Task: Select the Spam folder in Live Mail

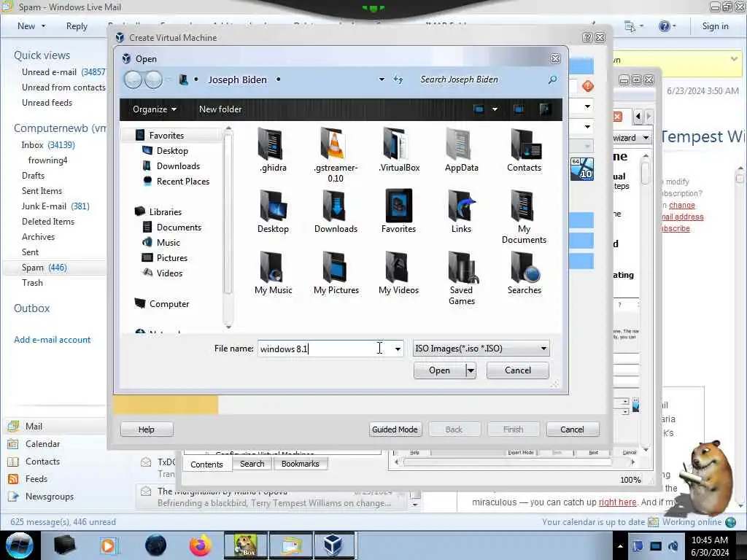Action: point(44,268)
